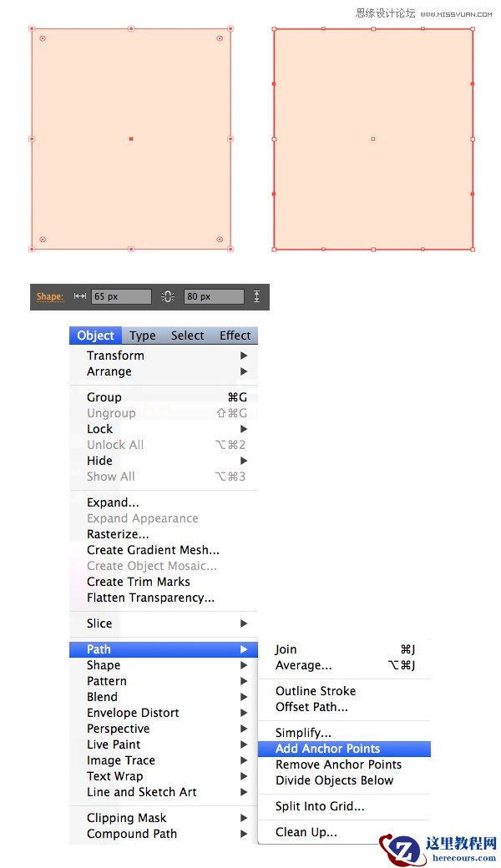Toggle the constrain width and height link

click(x=167, y=296)
